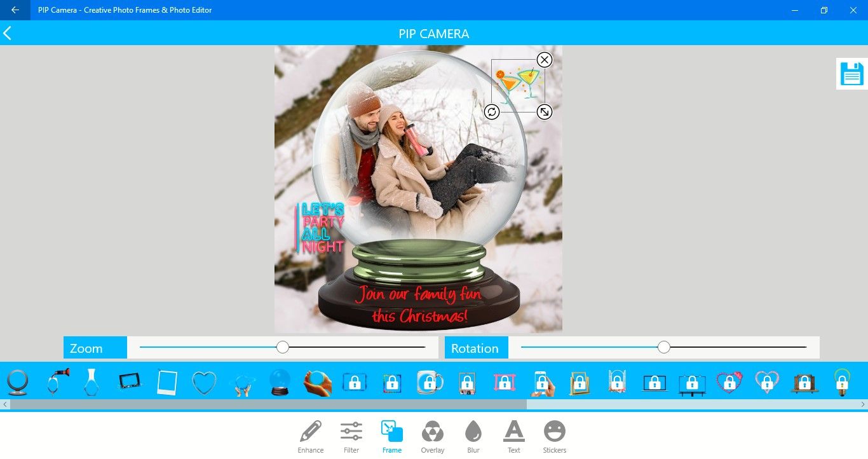The height and width of the screenshot is (459, 868).
Task: Choose the glass vase frame
Action: (92, 382)
